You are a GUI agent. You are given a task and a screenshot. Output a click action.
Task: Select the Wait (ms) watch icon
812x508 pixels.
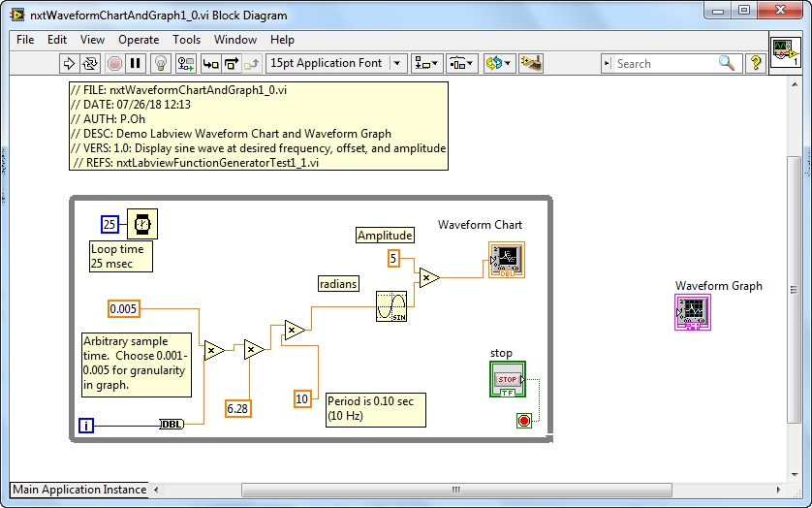point(142,224)
